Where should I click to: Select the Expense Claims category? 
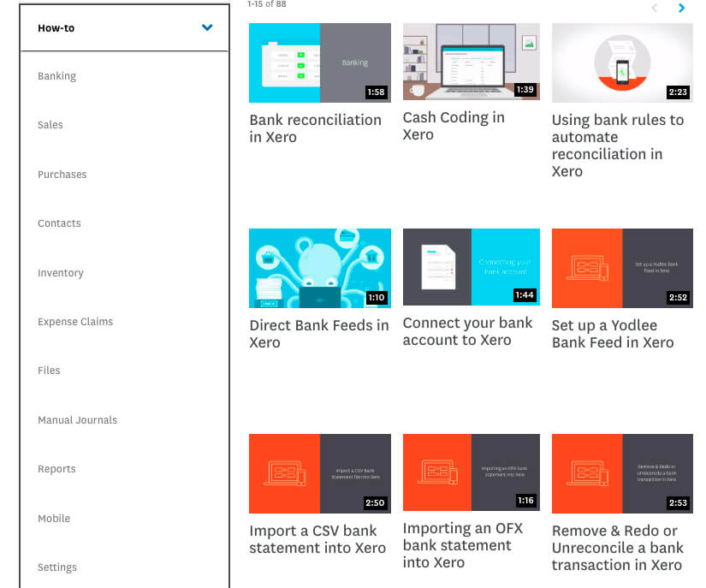pos(75,322)
